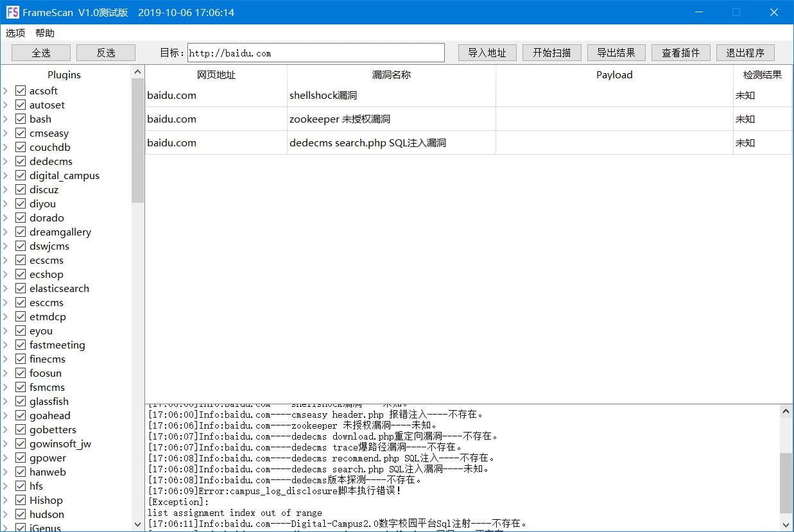Expand the fastmeeting tree node
Image resolution: width=794 pixels, height=532 pixels.
(x=6, y=345)
